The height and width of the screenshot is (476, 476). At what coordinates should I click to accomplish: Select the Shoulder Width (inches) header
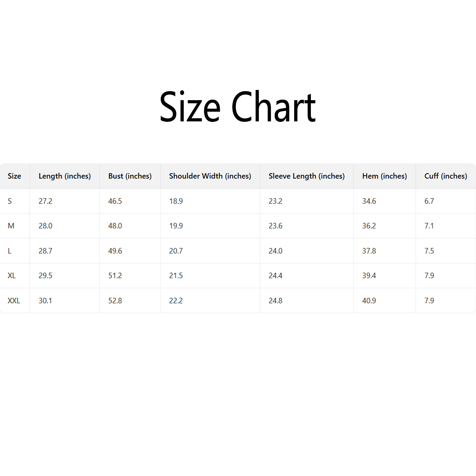click(210, 176)
